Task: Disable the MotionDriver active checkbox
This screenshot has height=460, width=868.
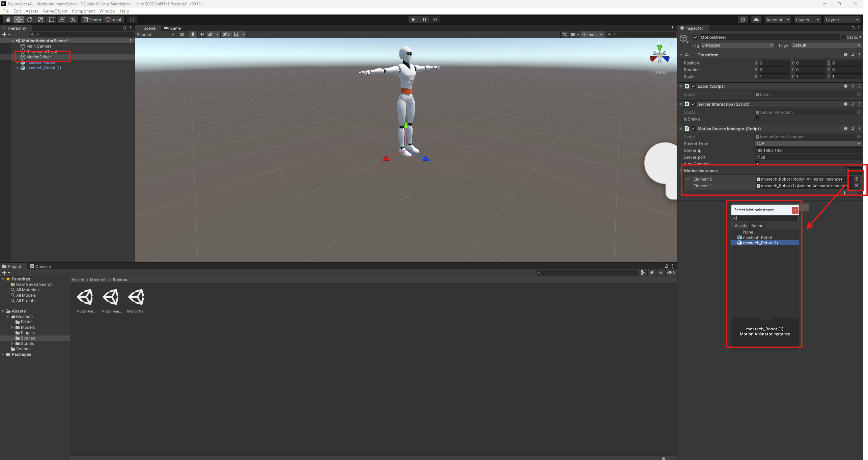Action: (x=695, y=37)
